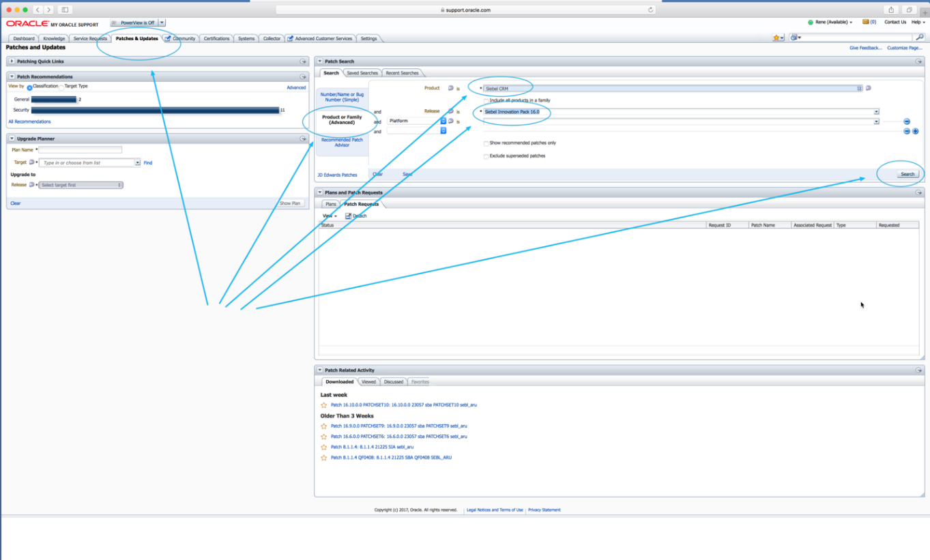Open the Upgrade Planner Target list dropdown
This screenshot has width=930, height=560.
coord(137,163)
